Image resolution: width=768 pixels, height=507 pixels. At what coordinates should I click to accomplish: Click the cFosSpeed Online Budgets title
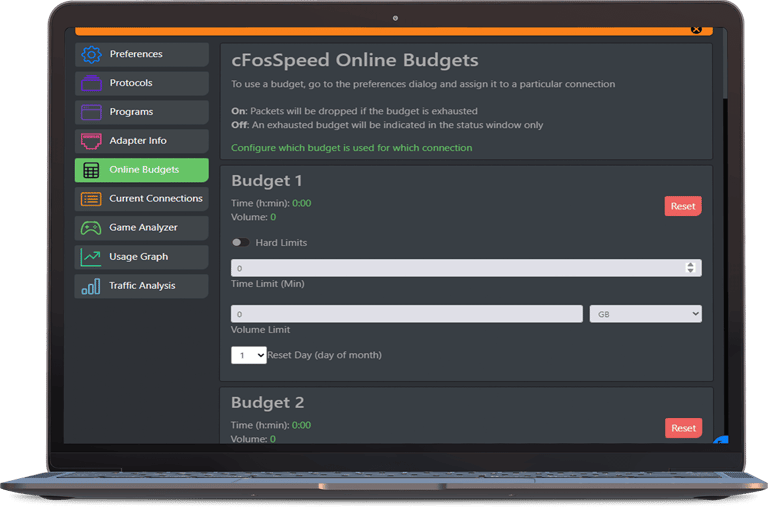355,60
